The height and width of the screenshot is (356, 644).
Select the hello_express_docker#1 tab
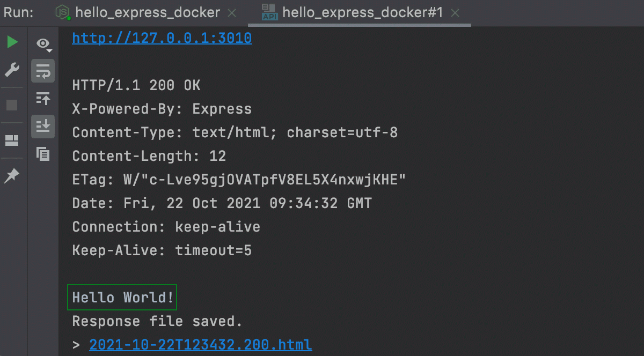(x=362, y=12)
